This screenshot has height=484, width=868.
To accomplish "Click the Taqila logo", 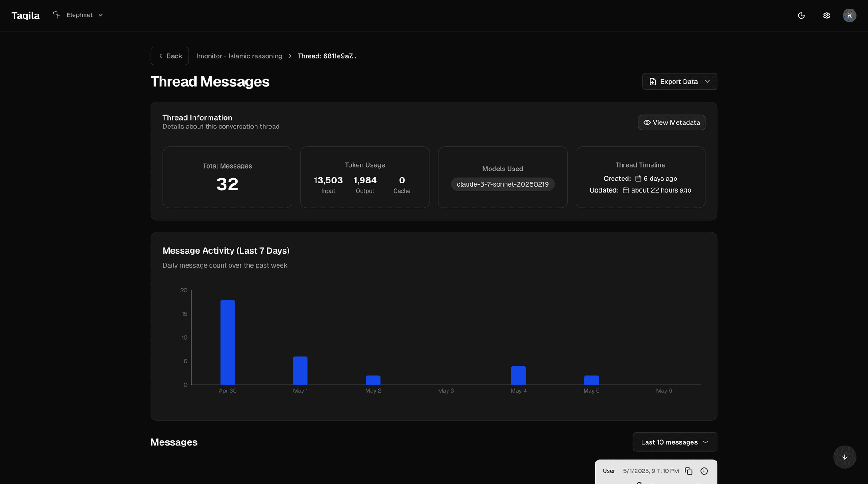I will coord(25,15).
